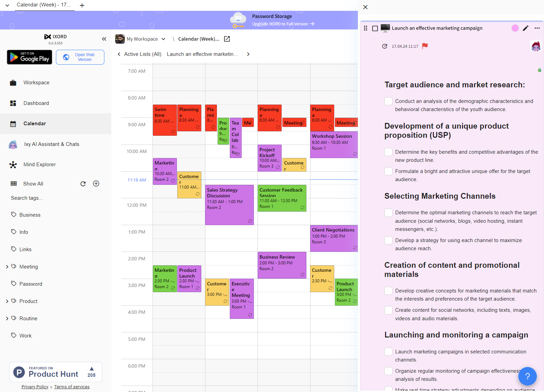Open the Project Kickoff event

pos(270,158)
